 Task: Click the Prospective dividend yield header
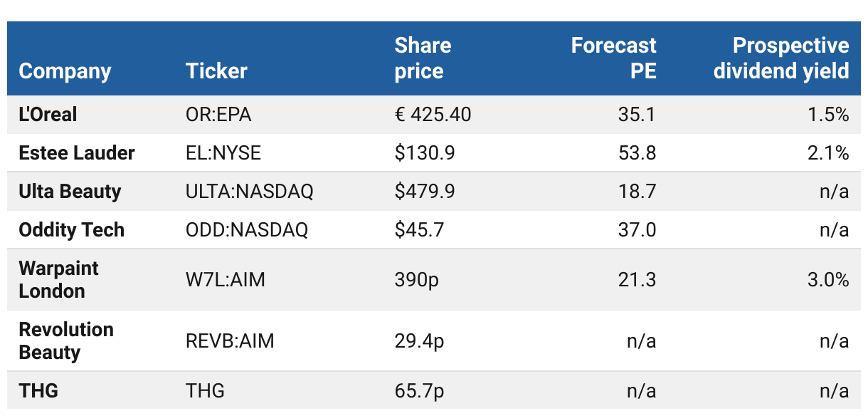point(781,58)
